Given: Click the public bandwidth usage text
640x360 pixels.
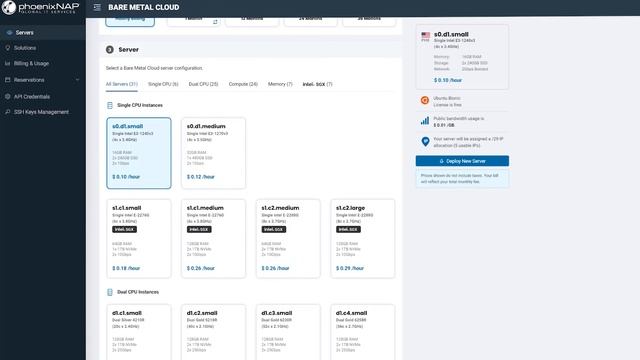Looking at the screenshot, I should coord(459,122).
